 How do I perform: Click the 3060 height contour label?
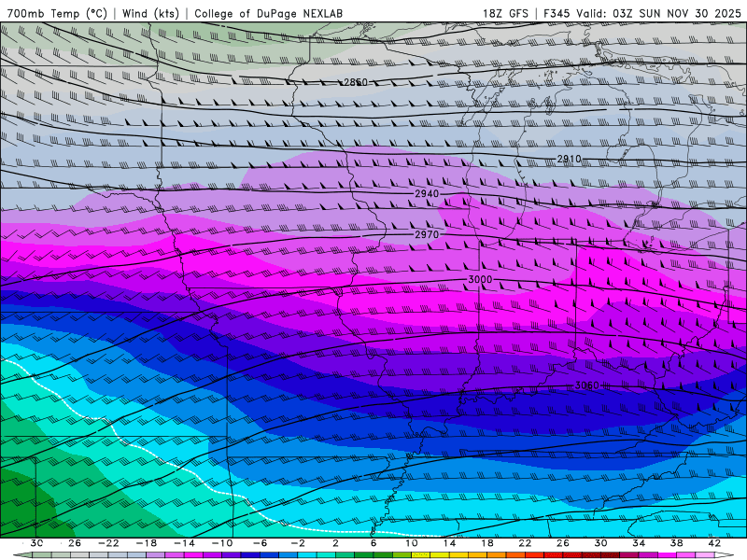coord(586,385)
